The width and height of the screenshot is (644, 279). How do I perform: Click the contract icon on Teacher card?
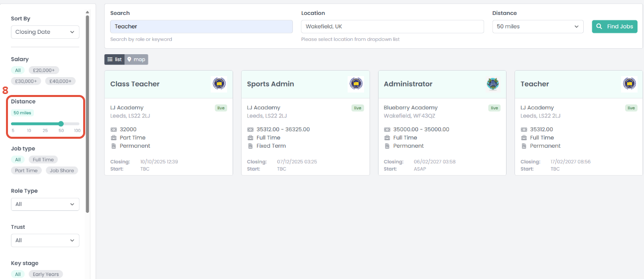[x=524, y=146]
